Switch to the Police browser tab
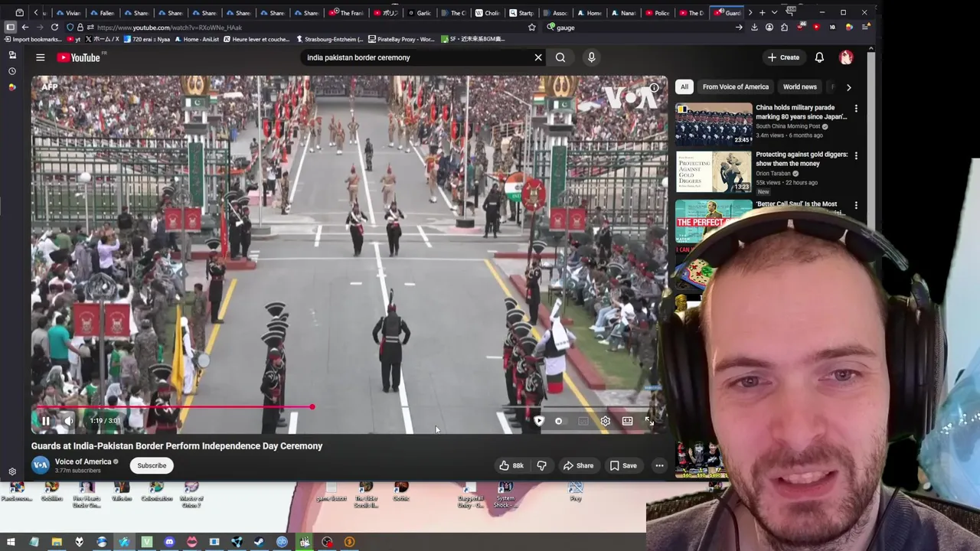 657,13
